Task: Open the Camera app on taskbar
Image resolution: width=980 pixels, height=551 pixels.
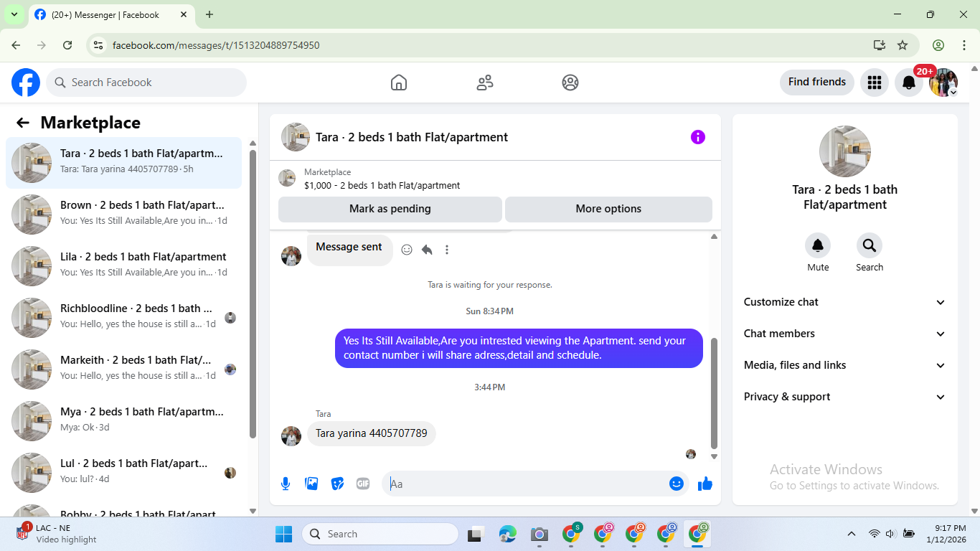Action: [539, 534]
